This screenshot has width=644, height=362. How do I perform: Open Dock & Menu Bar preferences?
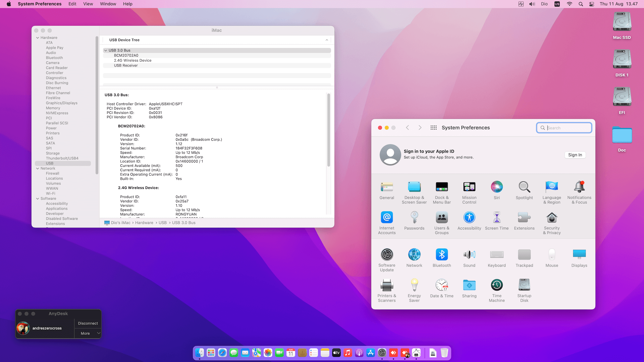[x=442, y=192]
